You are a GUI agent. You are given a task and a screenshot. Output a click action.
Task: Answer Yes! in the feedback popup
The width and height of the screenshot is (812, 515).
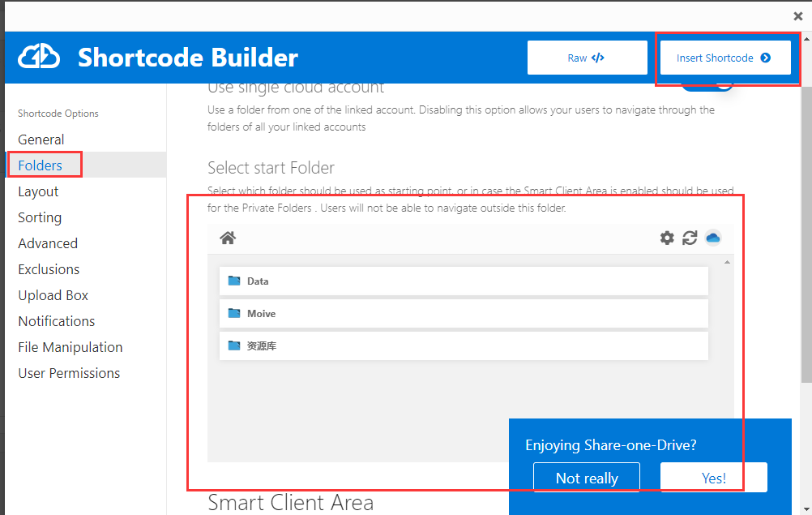point(714,478)
